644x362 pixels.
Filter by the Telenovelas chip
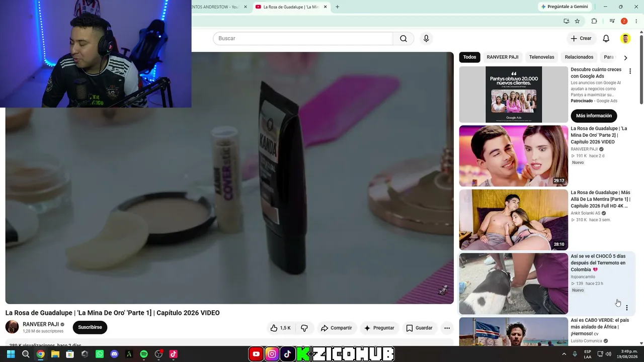(x=541, y=57)
